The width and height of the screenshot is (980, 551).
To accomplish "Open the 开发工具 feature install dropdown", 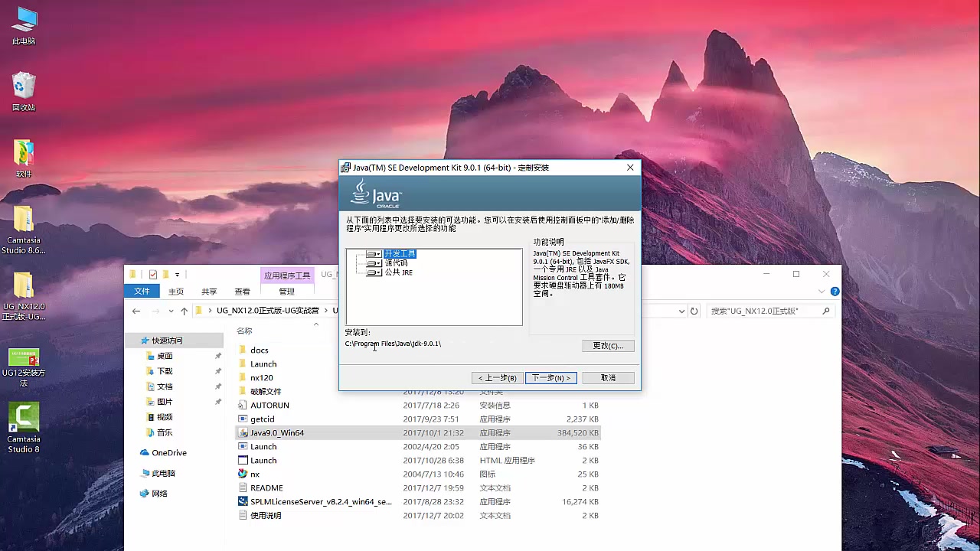I will 374,254.
